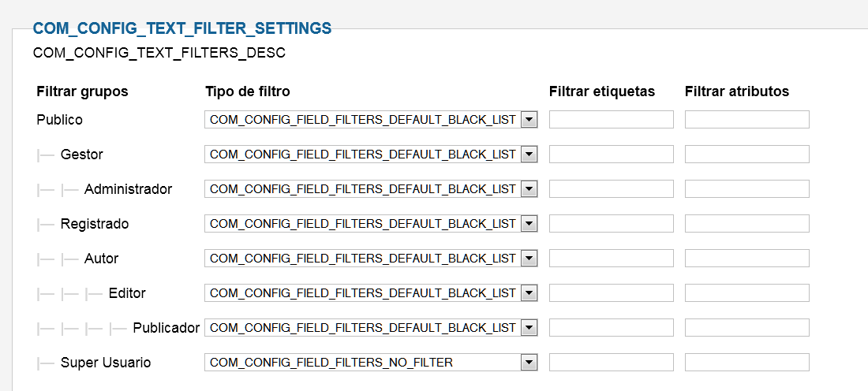Expand the Registrado filter type dropdown arrow
868x391 pixels.
tap(529, 224)
